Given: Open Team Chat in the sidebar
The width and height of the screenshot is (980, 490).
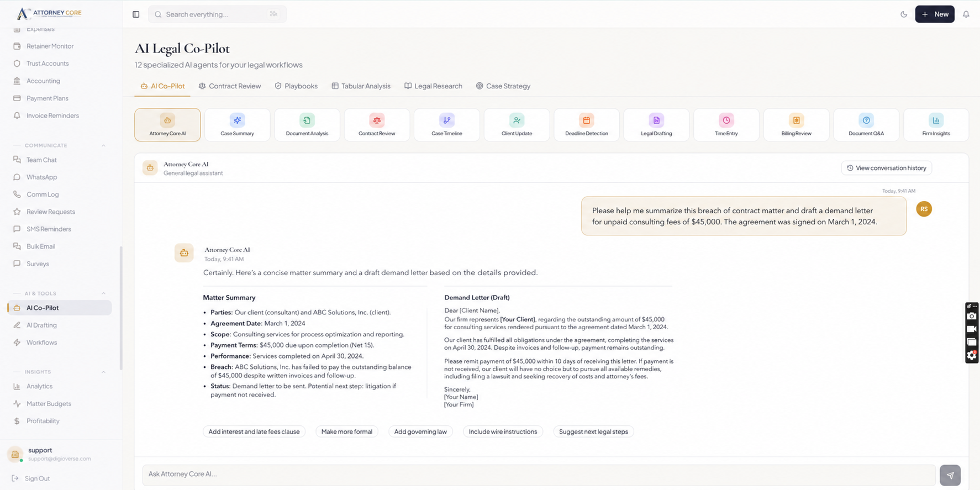Looking at the screenshot, I should pyautogui.click(x=61, y=160).
